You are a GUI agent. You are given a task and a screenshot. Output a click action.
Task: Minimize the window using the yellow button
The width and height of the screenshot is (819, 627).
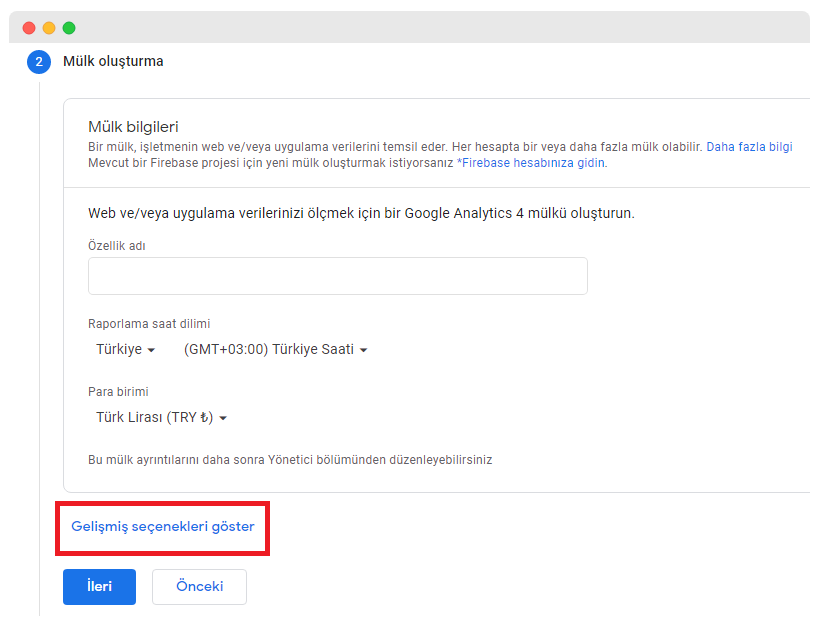[x=49, y=28]
